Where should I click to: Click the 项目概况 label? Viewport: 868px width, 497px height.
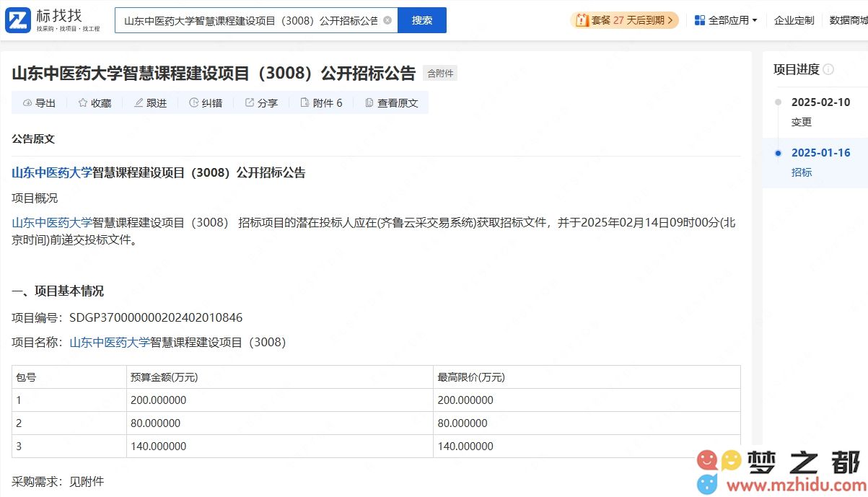click(35, 198)
